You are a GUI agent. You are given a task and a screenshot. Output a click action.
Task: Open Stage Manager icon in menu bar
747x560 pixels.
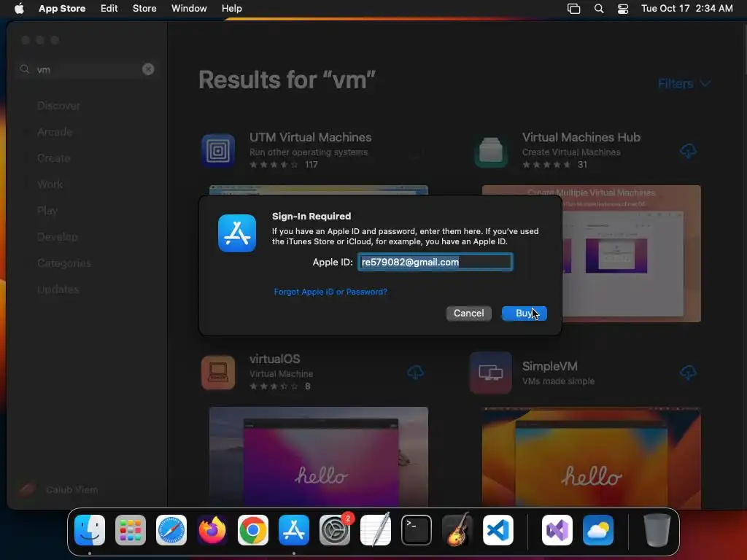[573, 9]
